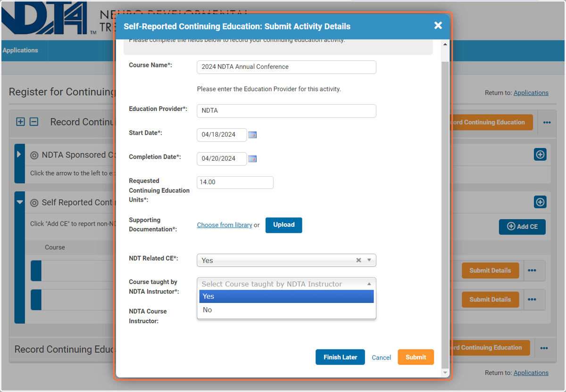Viewport: 566px width, 392px height.
Task: Open the Applications navigation tab
Action: [x=20, y=50]
